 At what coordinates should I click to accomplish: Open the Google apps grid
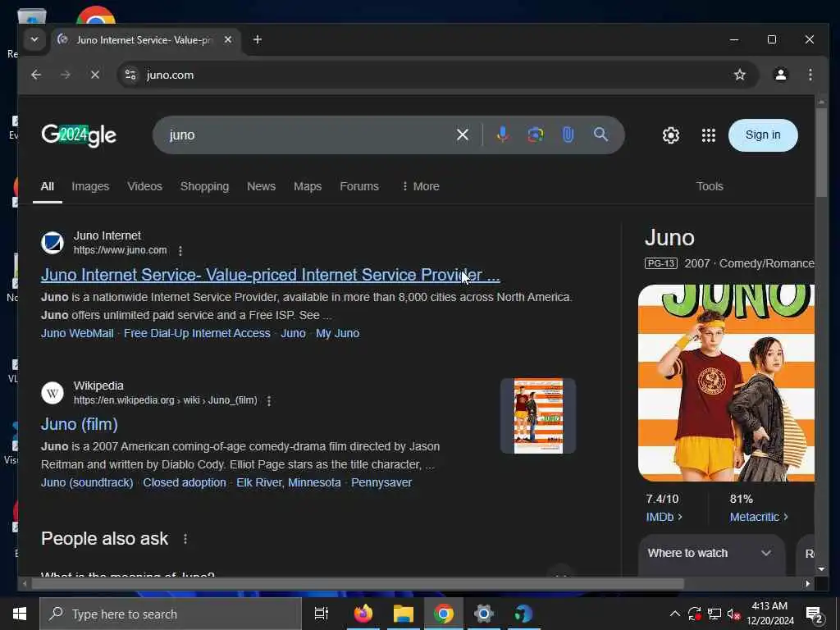pos(708,135)
